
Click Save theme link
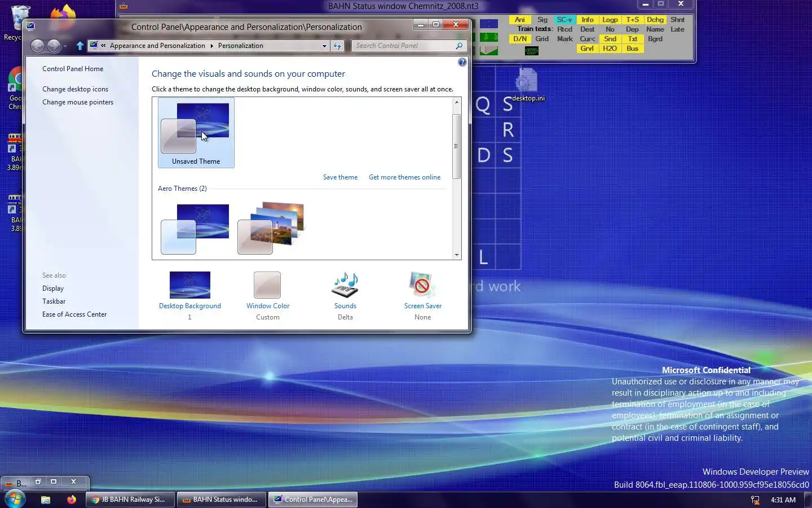[x=340, y=177]
